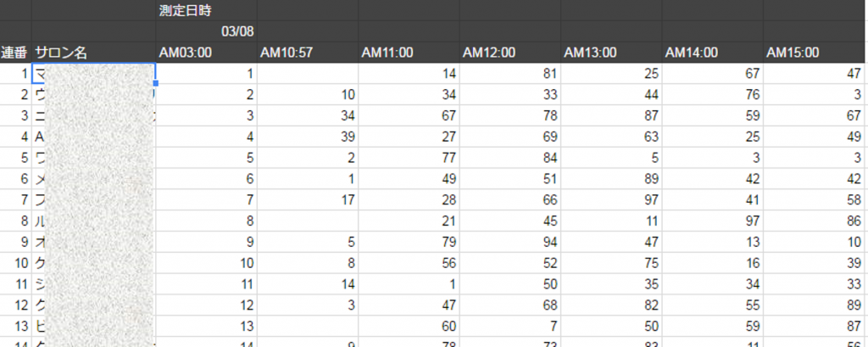This screenshot has height=347, width=868.
Task: Select the サロン名 header cell
Action: point(93,53)
